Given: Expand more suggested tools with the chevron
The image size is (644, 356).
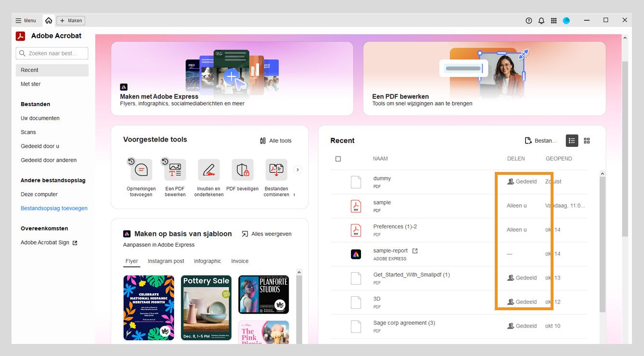Looking at the screenshot, I should [x=297, y=170].
